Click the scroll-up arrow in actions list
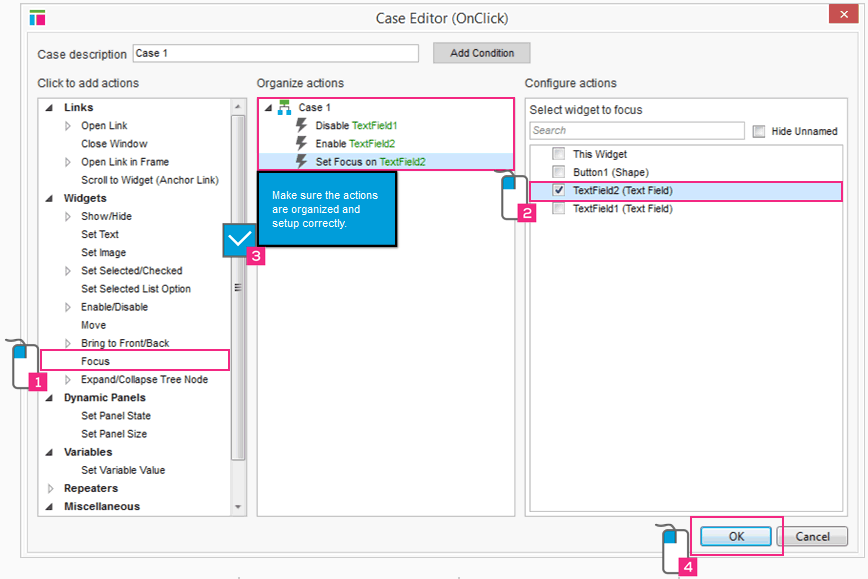868x579 pixels. point(238,106)
